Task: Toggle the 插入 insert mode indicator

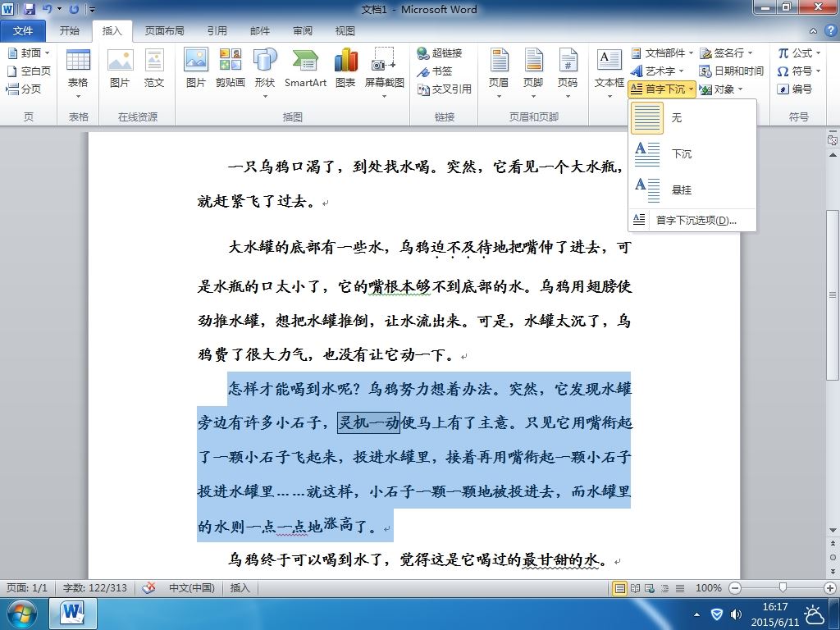Action: coord(240,587)
